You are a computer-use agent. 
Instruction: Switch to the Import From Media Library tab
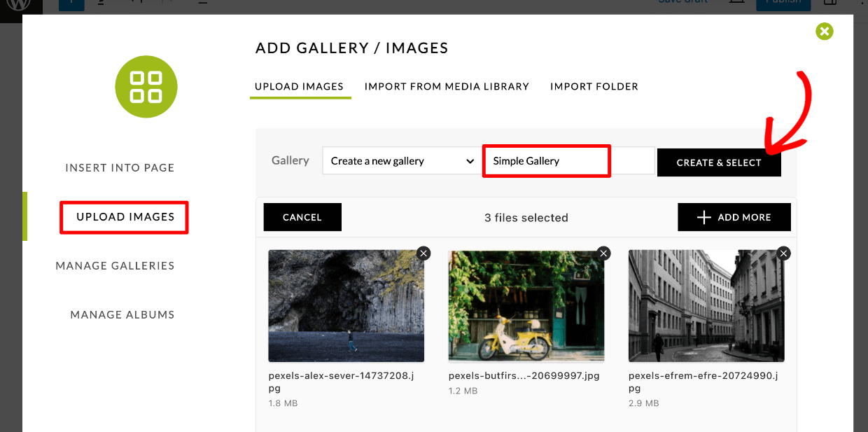coord(447,86)
